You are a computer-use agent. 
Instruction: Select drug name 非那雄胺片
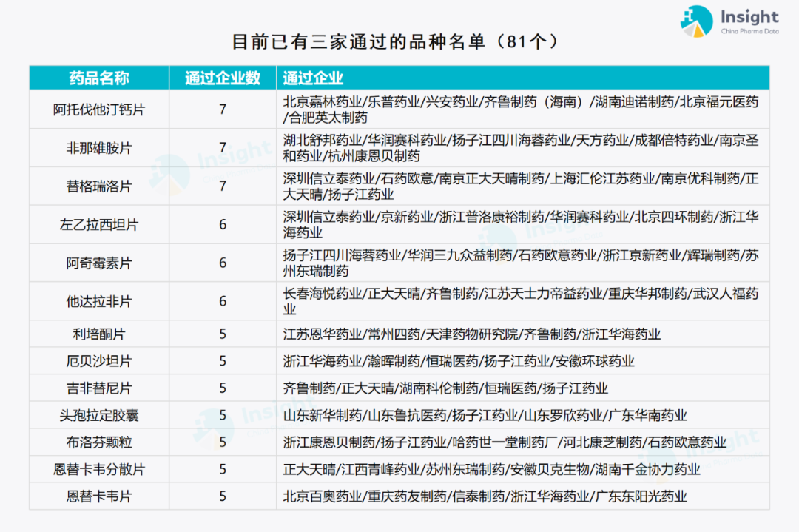pos(99,148)
